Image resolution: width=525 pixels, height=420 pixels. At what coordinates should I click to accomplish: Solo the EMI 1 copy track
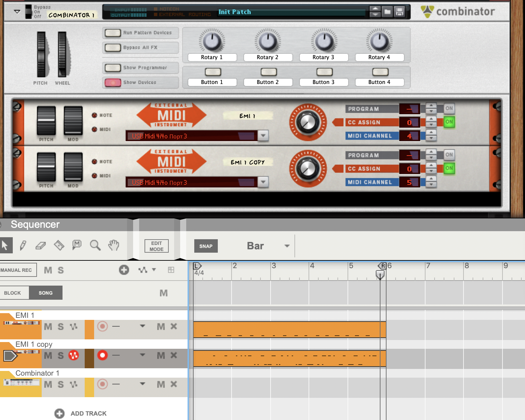tap(60, 355)
